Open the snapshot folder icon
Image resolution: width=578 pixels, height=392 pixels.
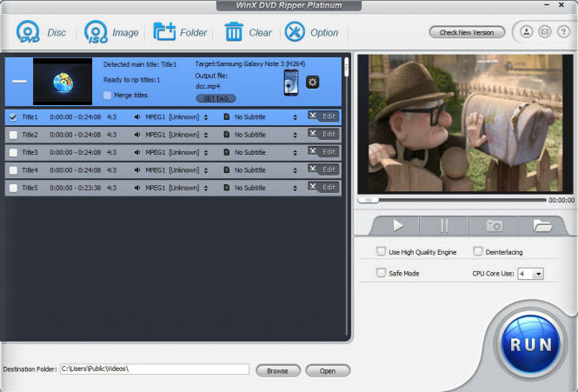tap(541, 225)
